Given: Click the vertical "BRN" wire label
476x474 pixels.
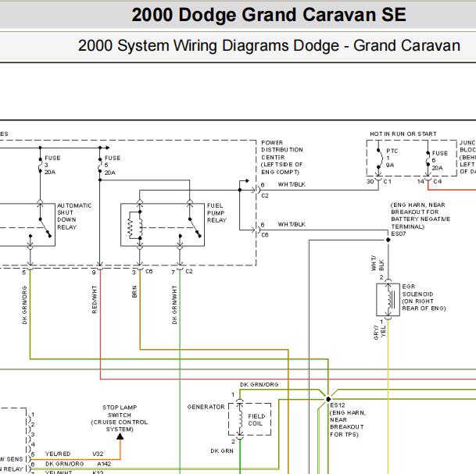Looking at the screenshot, I should pyautogui.click(x=134, y=291).
